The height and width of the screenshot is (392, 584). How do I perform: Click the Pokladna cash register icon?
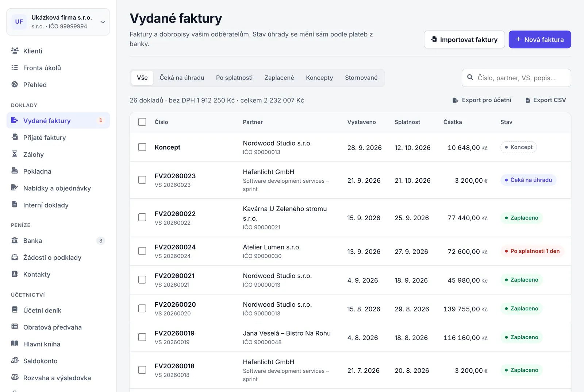click(15, 171)
